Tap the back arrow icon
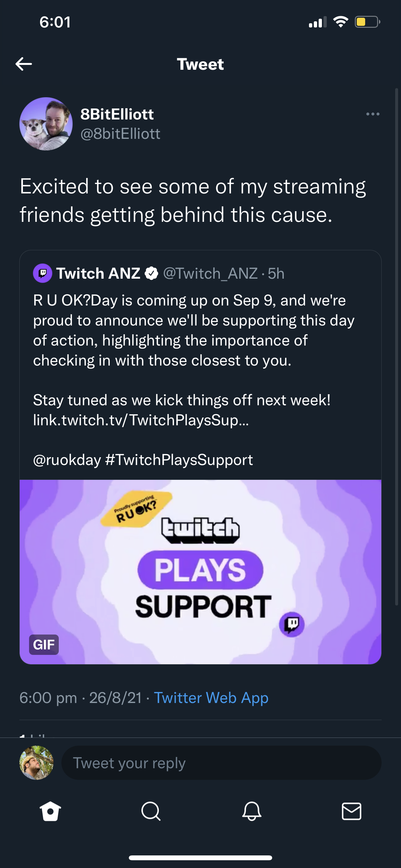Image resolution: width=401 pixels, height=868 pixels. tap(24, 64)
